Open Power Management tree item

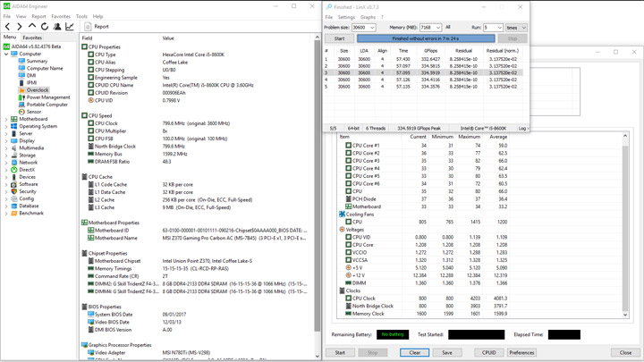point(48,97)
